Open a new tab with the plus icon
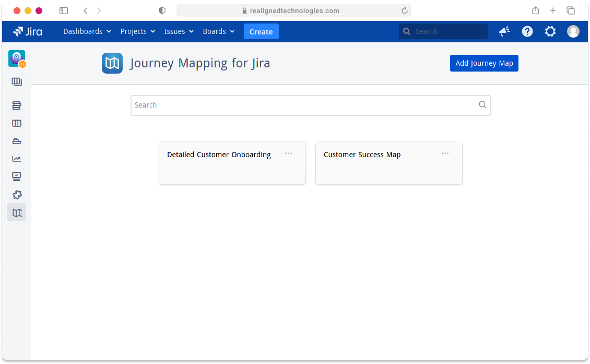590x364 pixels. [553, 10]
